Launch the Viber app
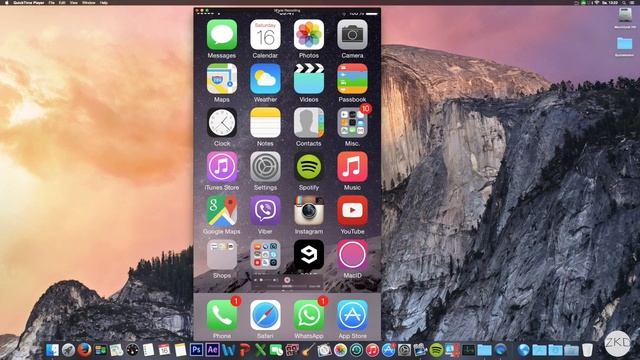The height and width of the screenshot is (360, 640). pos(265,211)
